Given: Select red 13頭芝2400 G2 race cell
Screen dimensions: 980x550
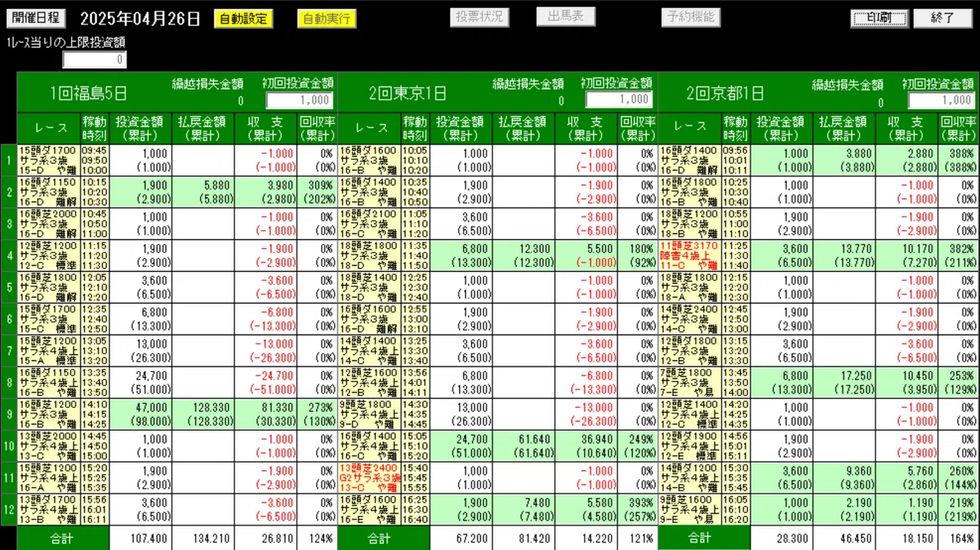Looking at the screenshot, I should pyautogui.click(x=369, y=478).
